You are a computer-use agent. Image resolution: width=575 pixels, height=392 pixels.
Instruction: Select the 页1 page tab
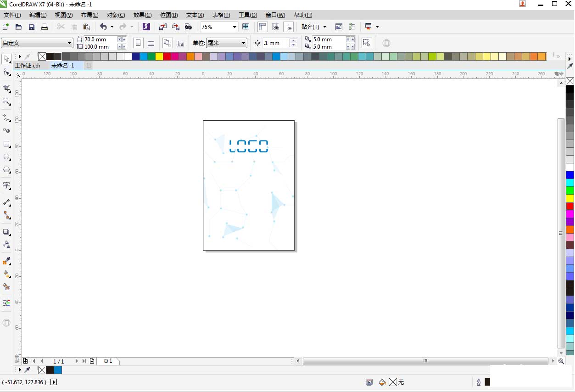coord(108,361)
